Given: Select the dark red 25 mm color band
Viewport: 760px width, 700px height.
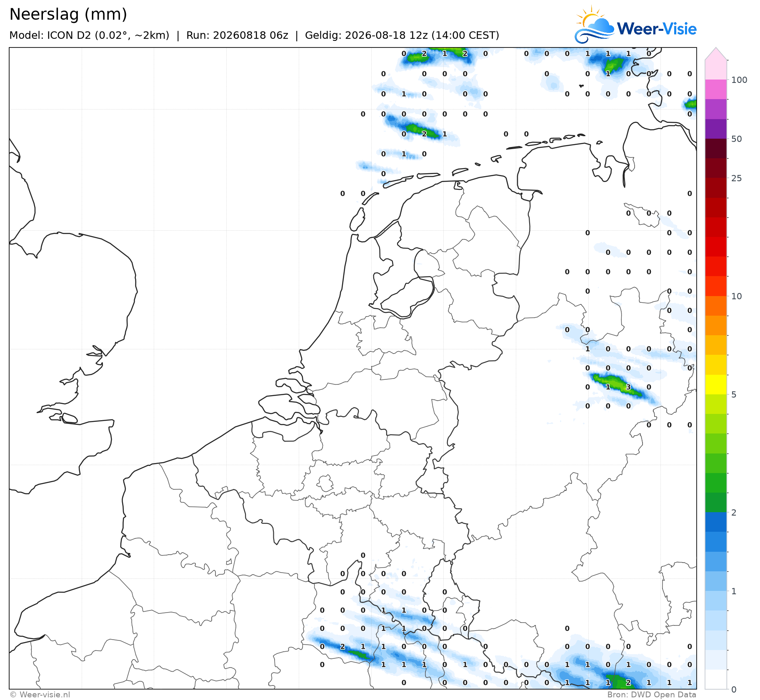Looking at the screenshot, I should click(x=716, y=168).
